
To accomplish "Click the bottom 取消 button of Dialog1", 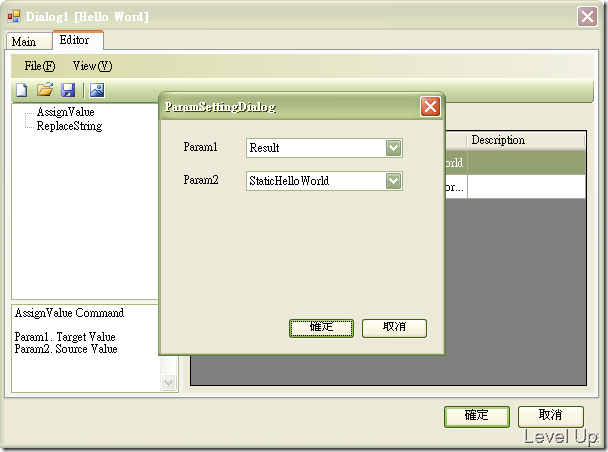I will tap(550, 416).
